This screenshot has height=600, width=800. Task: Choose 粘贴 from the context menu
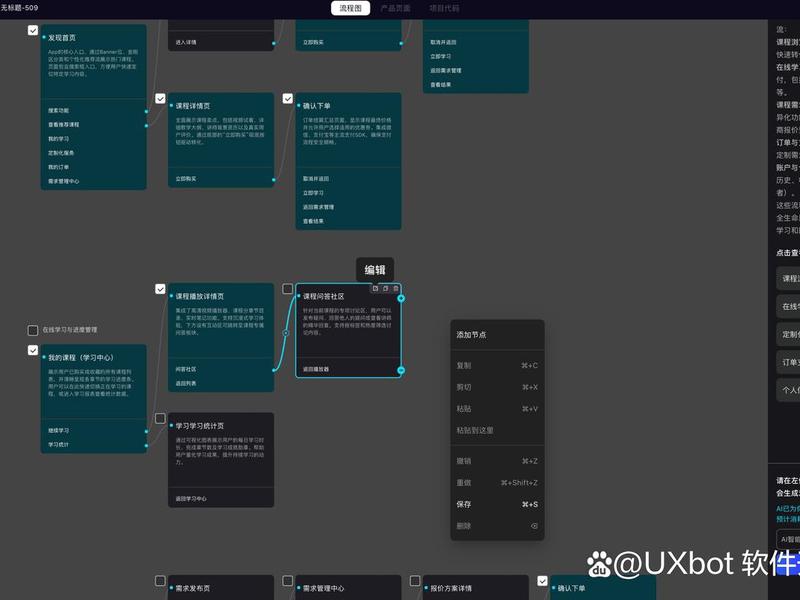pyautogui.click(x=497, y=409)
